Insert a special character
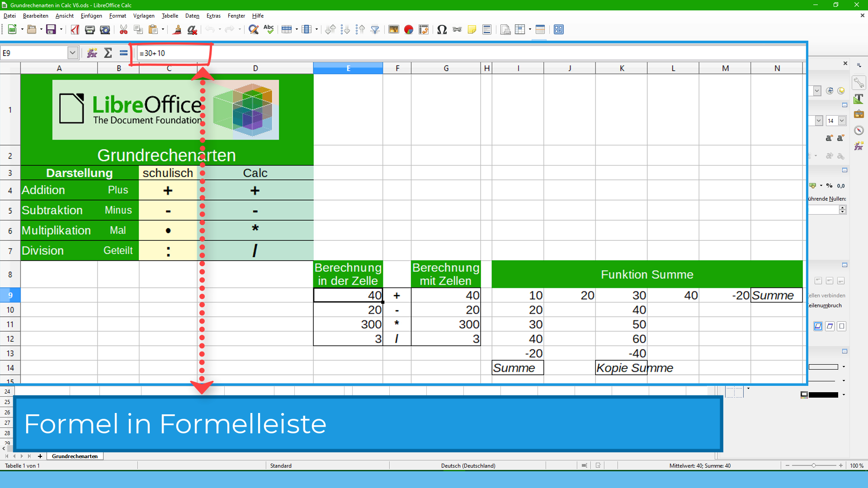The image size is (868, 488). coord(442,29)
